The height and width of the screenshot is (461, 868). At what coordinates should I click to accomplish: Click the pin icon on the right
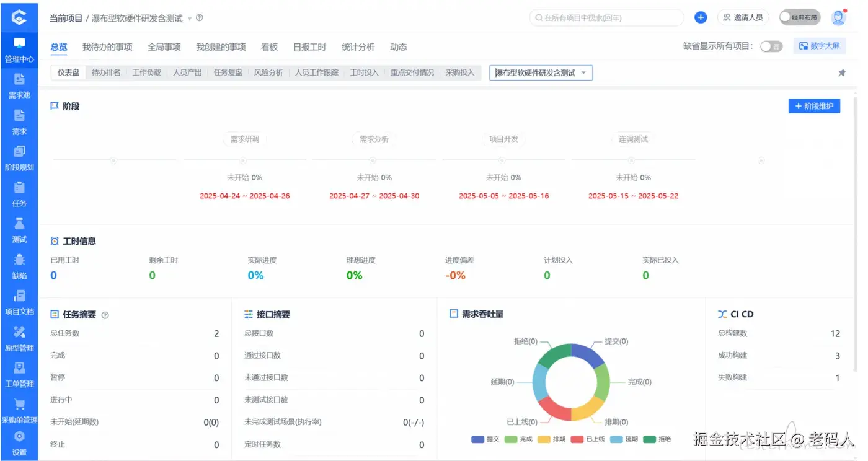click(841, 73)
